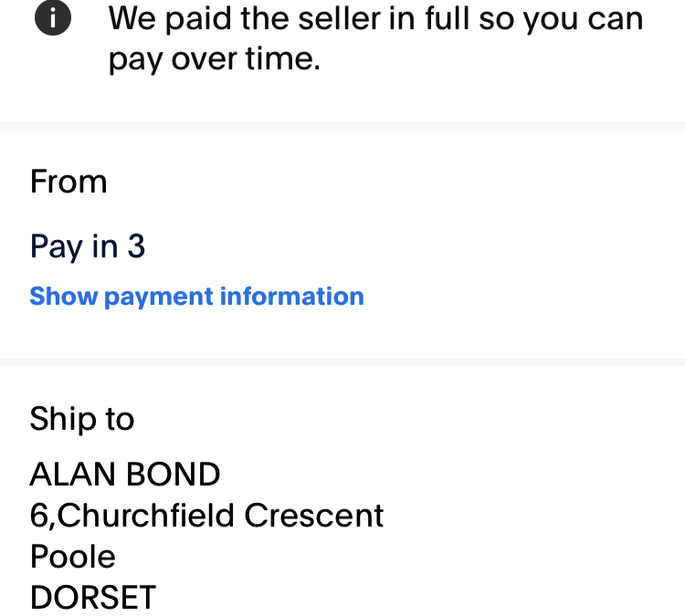The width and height of the screenshot is (685, 616).
Task: Click the divider above the From section
Action: point(342,125)
